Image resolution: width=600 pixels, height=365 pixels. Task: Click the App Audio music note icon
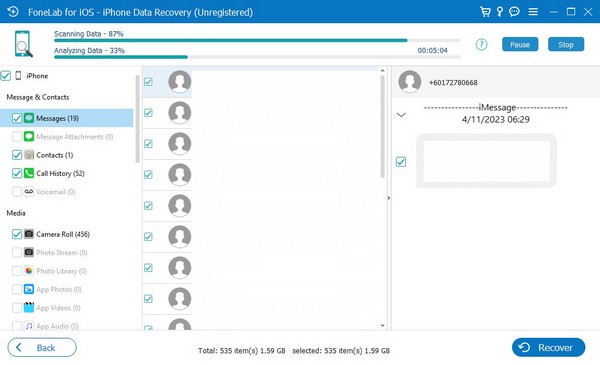pyautogui.click(x=29, y=326)
